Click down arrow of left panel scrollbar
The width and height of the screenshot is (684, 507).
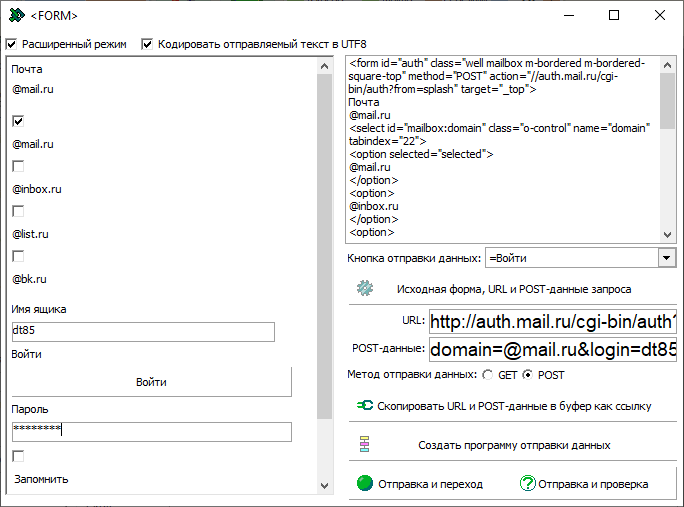(x=324, y=485)
